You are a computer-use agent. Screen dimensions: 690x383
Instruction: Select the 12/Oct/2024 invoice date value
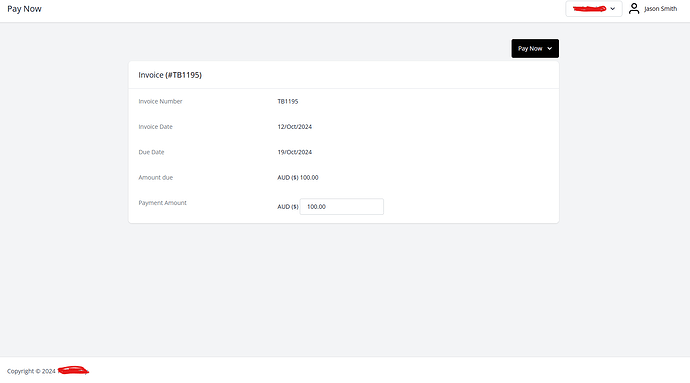pyautogui.click(x=294, y=127)
